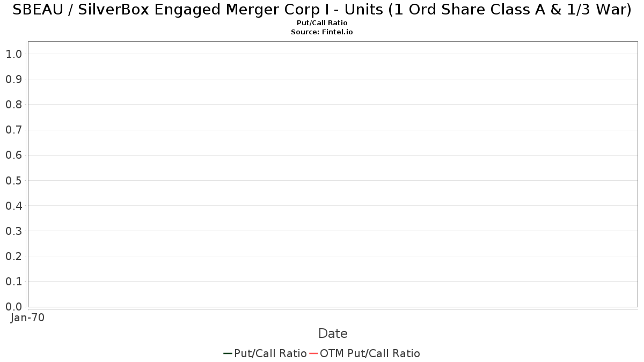The image size is (644, 362).
Task: Click the 0.4 y-axis label
Action: click(13, 206)
